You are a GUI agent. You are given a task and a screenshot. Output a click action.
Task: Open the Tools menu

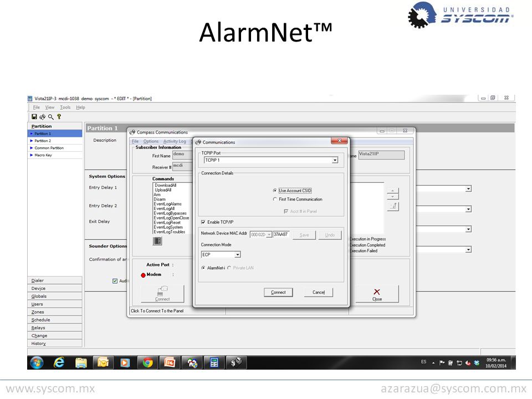(65, 107)
